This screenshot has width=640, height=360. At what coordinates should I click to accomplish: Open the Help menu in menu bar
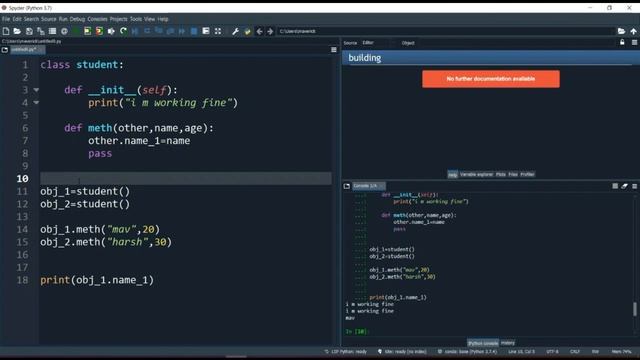pos(163,19)
